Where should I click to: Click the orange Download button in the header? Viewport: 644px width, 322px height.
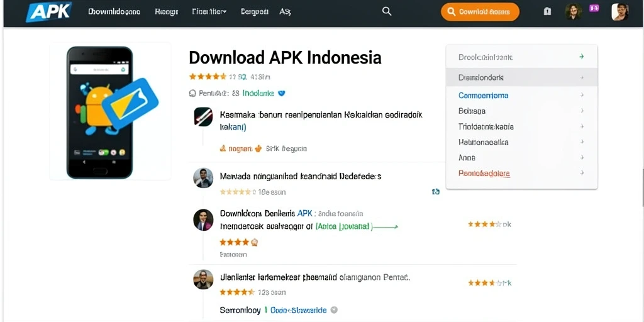click(x=480, y=12)
